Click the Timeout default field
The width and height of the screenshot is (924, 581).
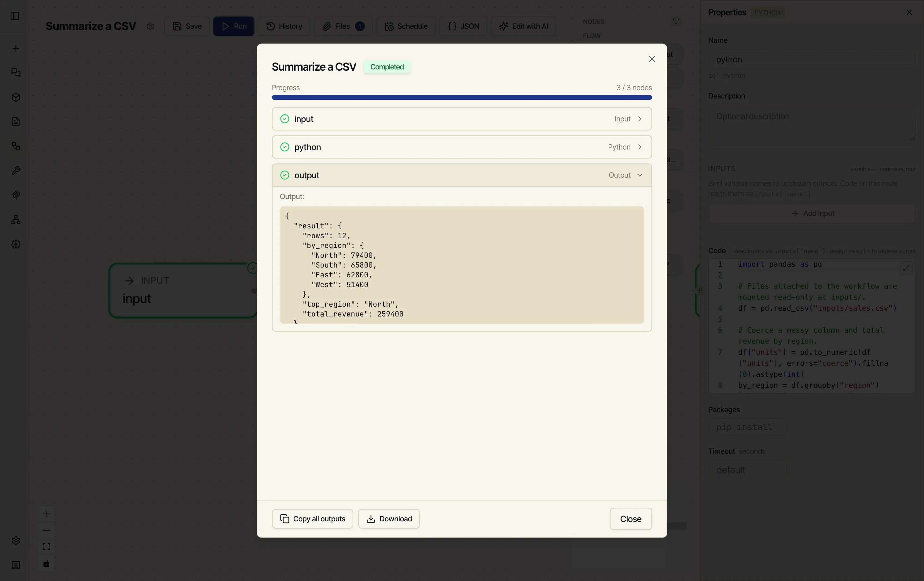pos(747,470)
